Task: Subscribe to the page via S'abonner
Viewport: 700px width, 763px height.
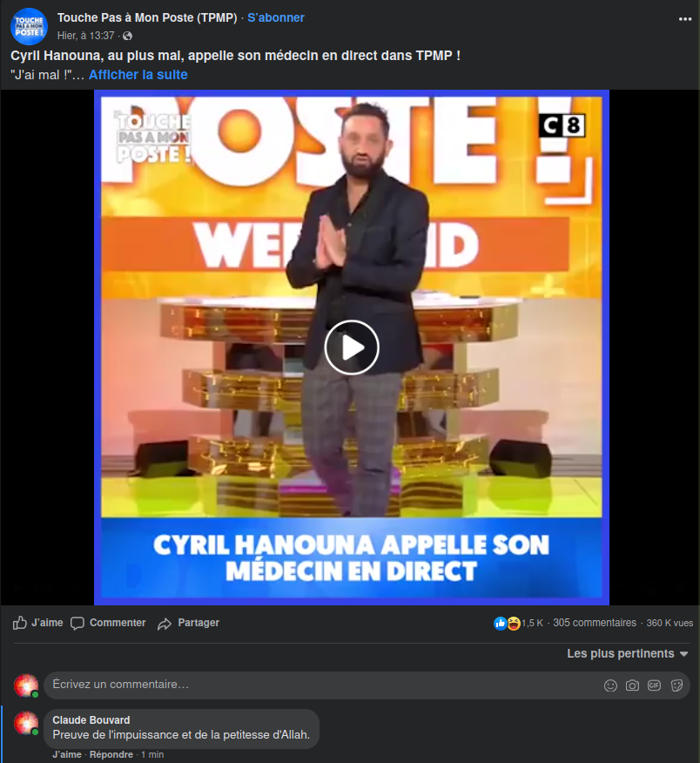Action: [x=276, y=17]
